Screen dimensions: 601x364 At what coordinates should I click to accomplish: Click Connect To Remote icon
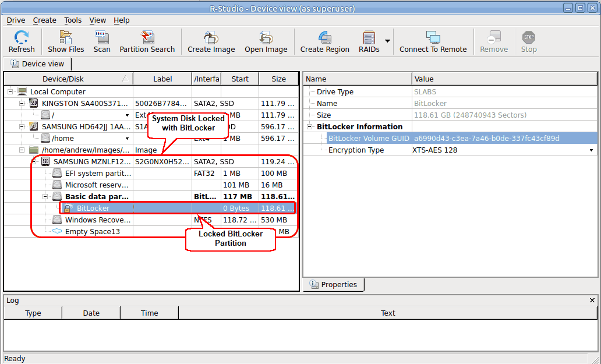[x=433, y=37]
